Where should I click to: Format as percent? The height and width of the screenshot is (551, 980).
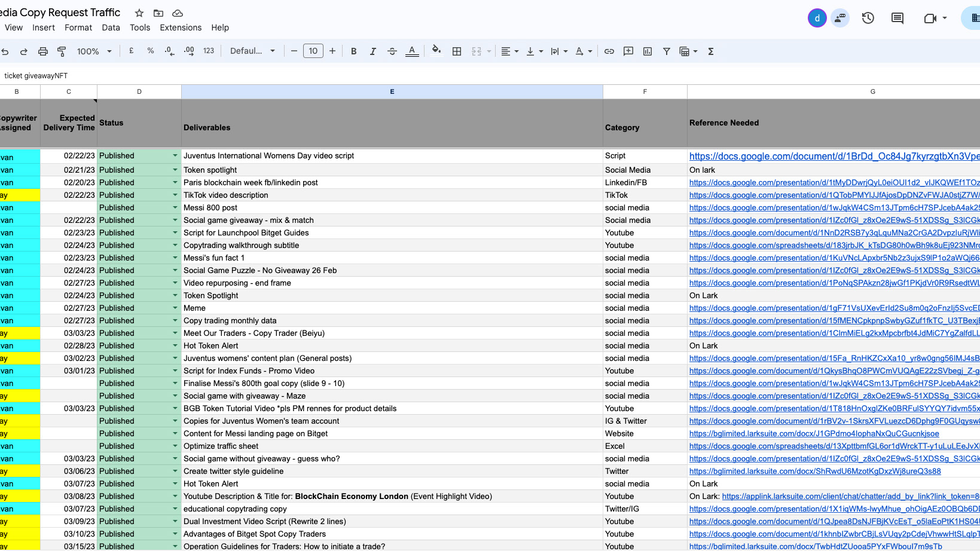tap(151, 51)
